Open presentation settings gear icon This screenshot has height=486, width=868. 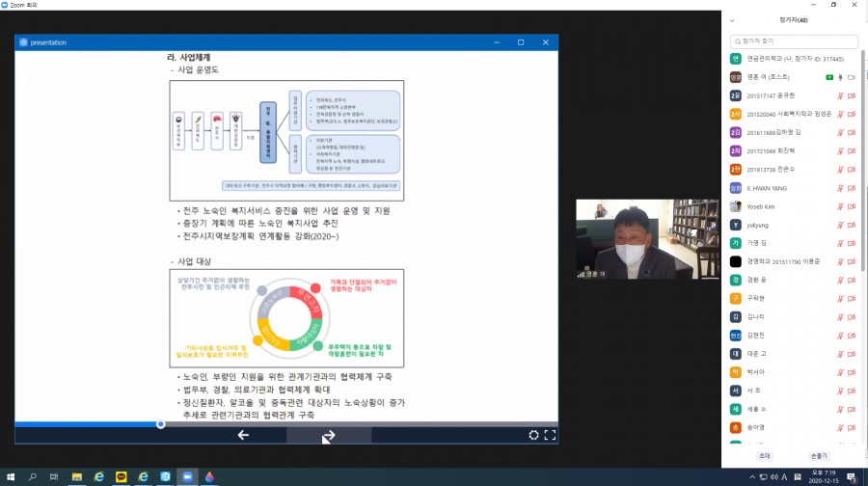pos(533,435)
